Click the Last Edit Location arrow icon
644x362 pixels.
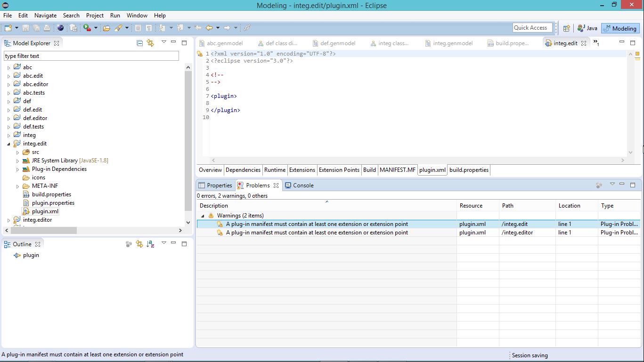[198, 28]
